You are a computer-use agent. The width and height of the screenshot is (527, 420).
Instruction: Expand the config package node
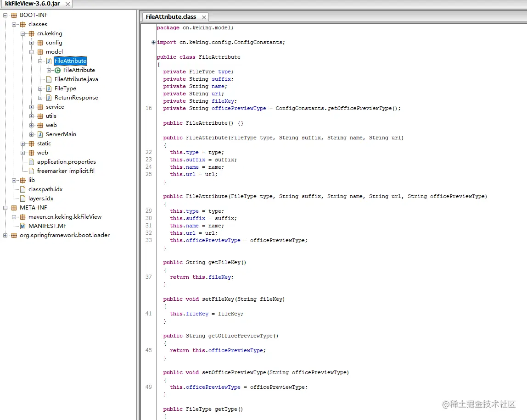(x=32, y=43)
